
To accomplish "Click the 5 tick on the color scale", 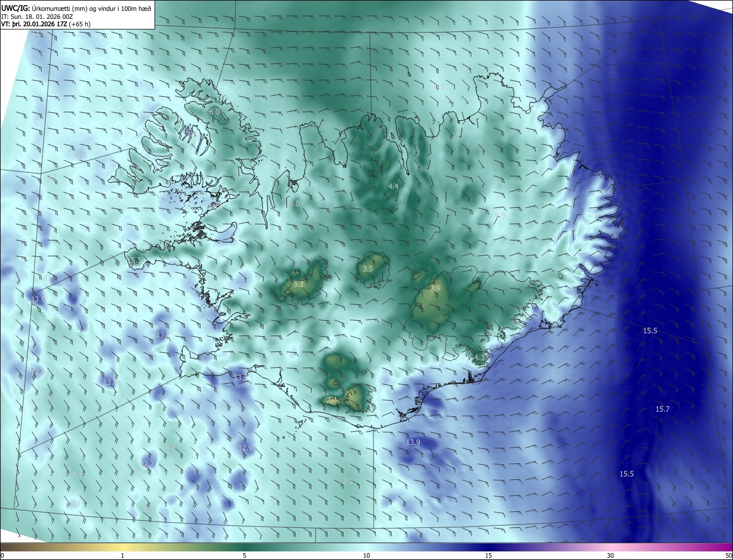I will 245,555.
